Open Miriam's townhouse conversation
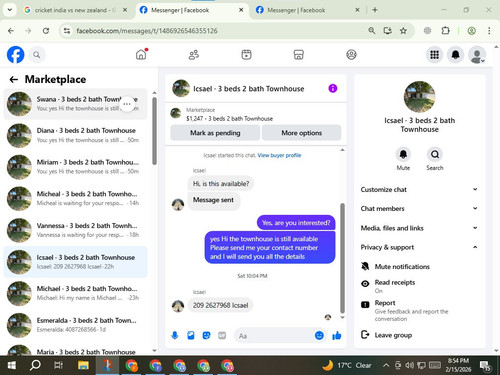Viewport: 500px width, 375px height. click(x=75, y=167)
